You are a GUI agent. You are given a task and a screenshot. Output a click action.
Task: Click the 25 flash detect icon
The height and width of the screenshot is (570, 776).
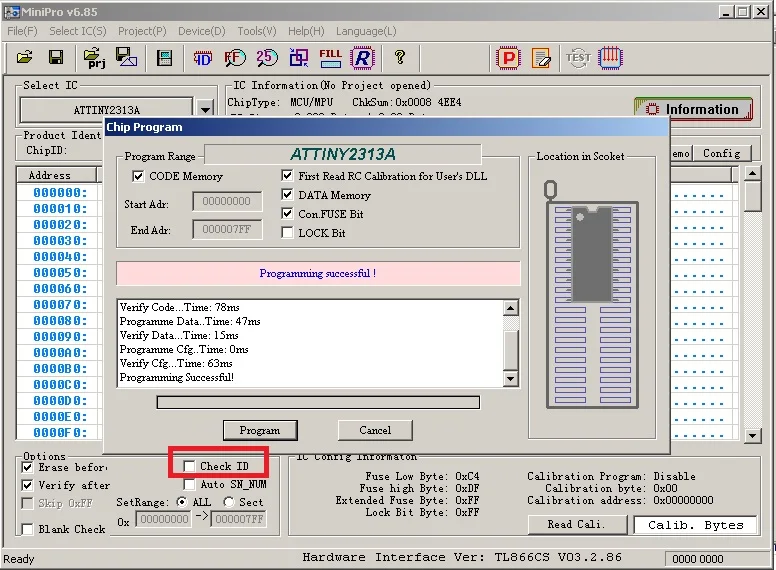(267, 58)
